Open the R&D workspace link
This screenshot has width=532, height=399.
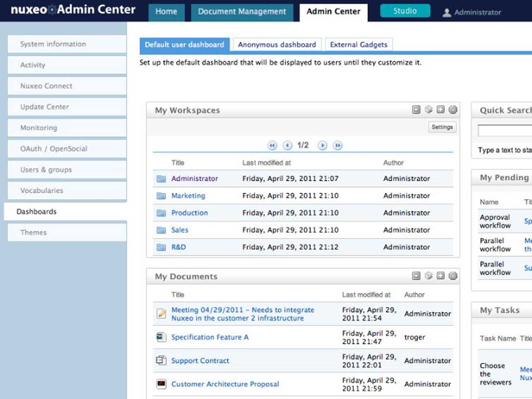pos(179,247)
